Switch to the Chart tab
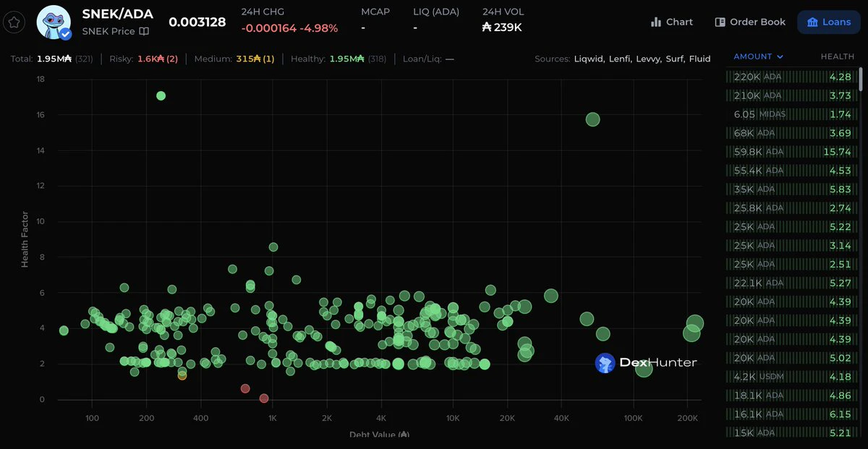 672,22
